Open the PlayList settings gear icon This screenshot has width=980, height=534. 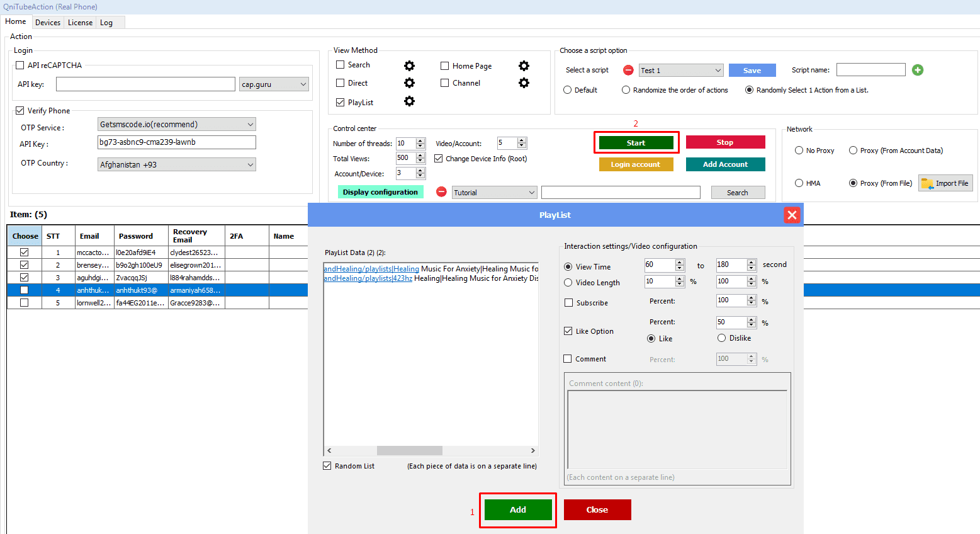[409, 101]
